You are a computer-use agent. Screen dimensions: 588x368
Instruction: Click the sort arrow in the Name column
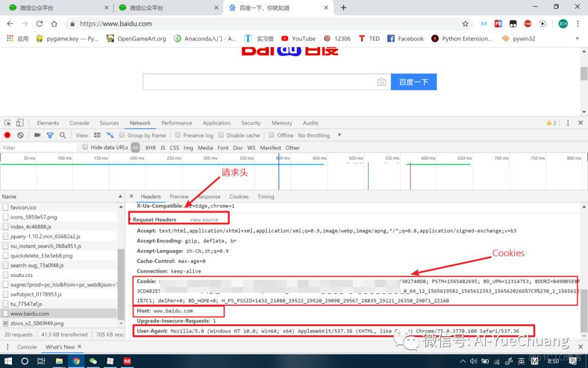pos(120,196)
